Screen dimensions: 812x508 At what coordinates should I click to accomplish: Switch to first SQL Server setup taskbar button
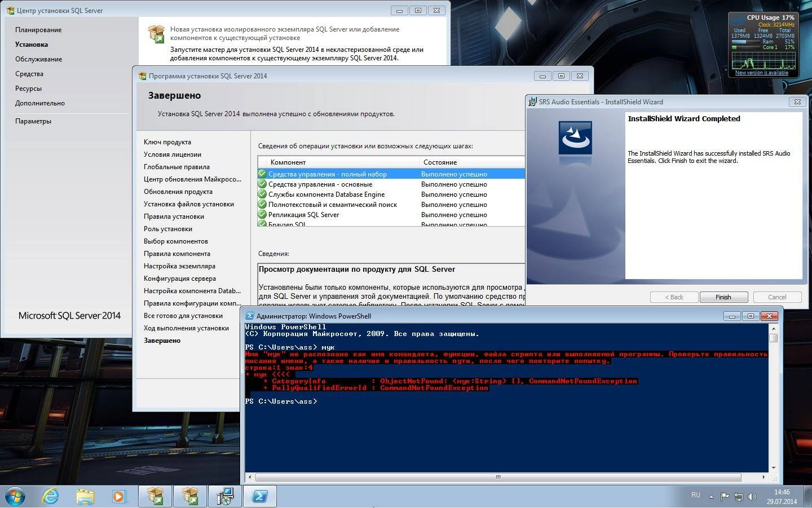(155, 496)
